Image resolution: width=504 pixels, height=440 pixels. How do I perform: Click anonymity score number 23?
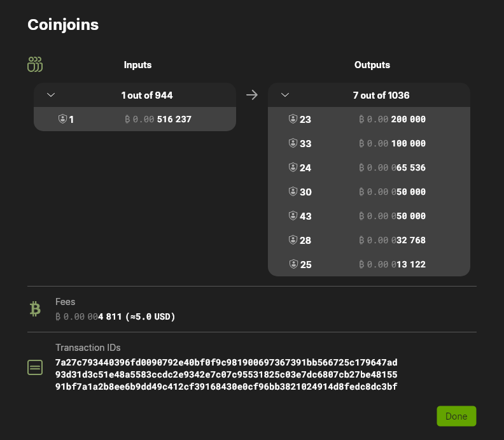(x=305, y=120)
